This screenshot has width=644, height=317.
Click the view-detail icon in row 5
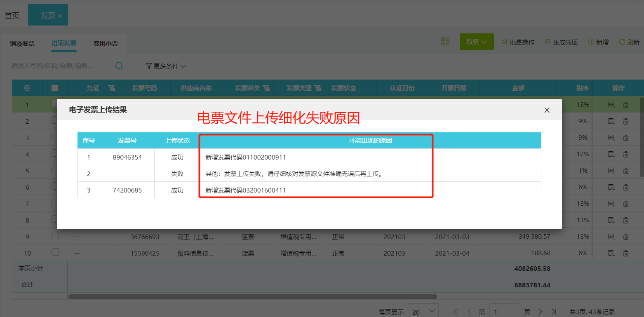click(x=611, y=171)
